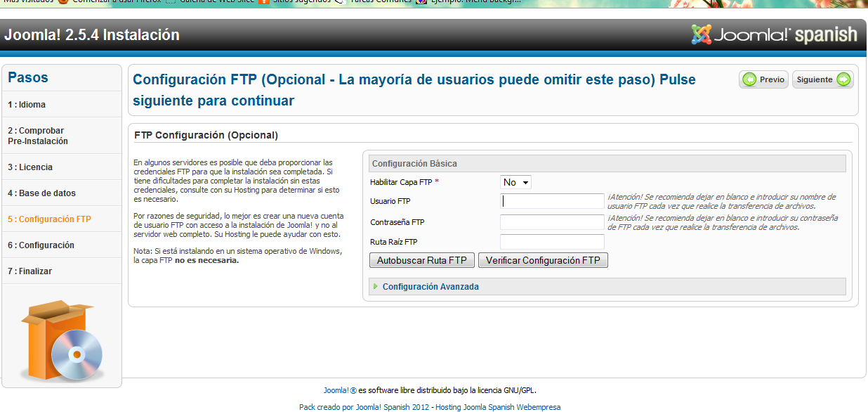Click the green Previo arrow icon
This screenshot has width=868, height=412.
click(x=749, y=79)
